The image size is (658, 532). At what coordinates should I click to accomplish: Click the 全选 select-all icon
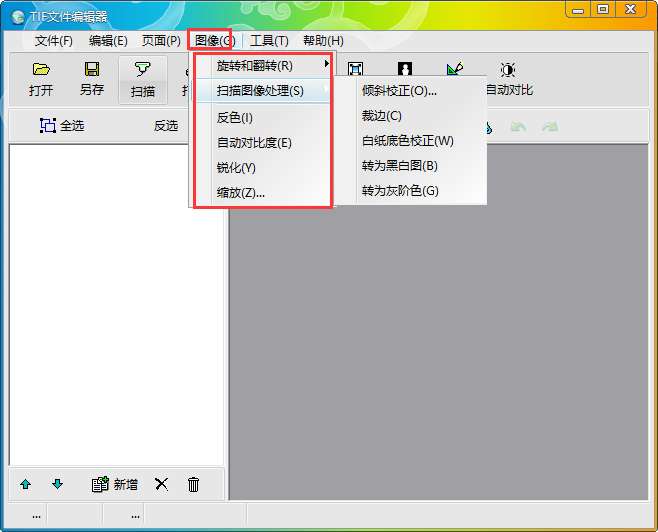48,125
